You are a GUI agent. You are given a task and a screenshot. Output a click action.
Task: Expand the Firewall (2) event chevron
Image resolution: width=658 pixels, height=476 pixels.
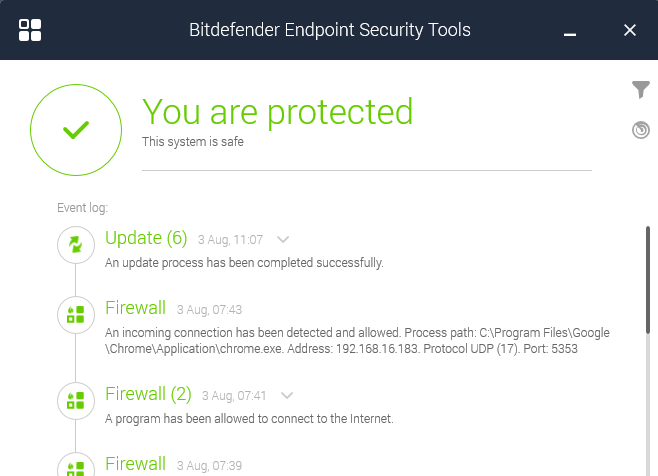point(287,395)
